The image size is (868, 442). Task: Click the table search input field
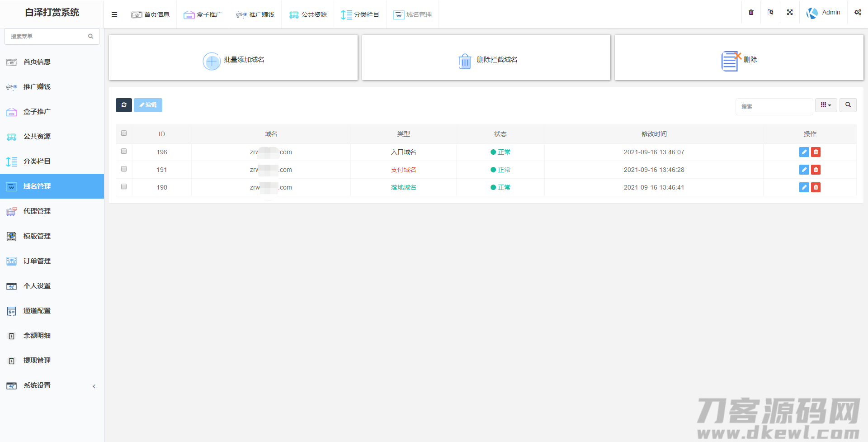(x=774, y=107)
